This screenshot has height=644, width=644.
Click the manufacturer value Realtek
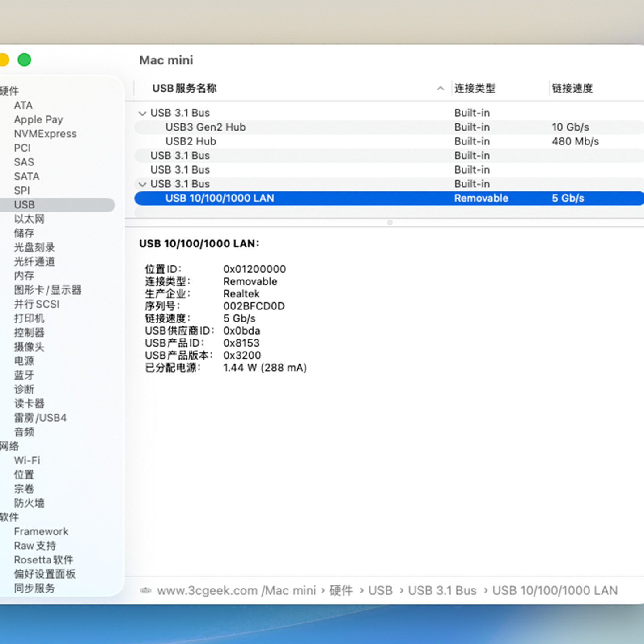241,294
